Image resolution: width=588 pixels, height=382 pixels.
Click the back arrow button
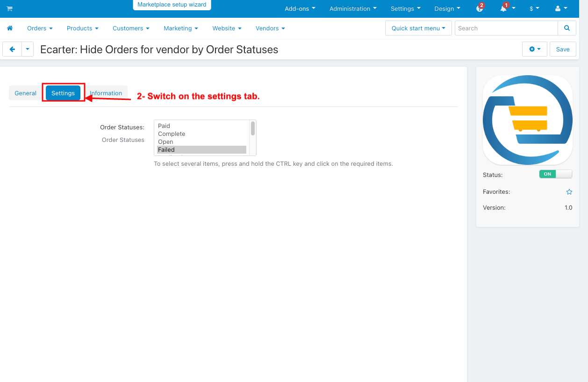(x=12, y=49)
